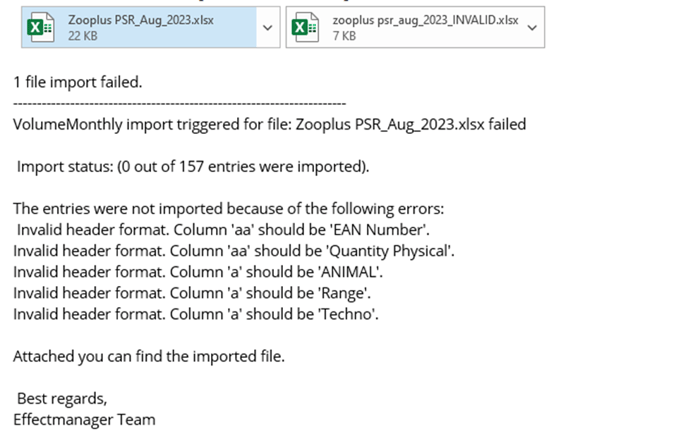Click the 'Effectmanager Team' signature
Viewport: 688px width, 448px height.
84,419
